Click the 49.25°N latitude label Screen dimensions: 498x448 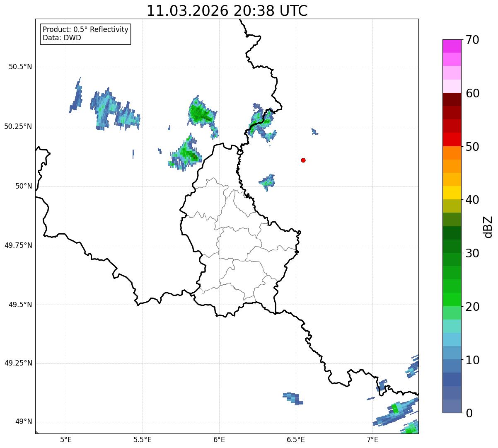pos(18,363)
